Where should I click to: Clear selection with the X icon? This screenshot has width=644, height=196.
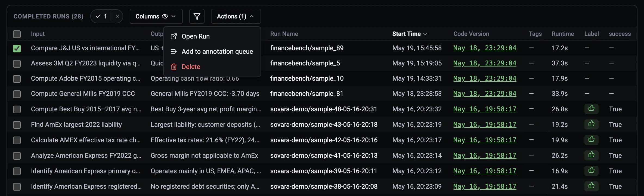click(x=117, y=16)
